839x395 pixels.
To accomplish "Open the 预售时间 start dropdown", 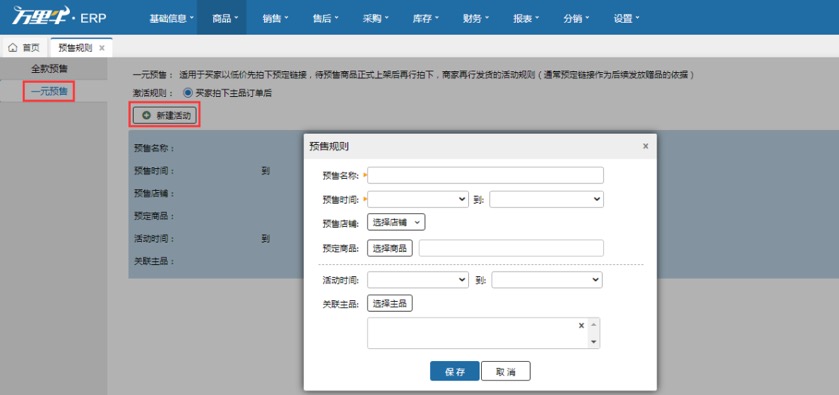I will coord(418,199).
